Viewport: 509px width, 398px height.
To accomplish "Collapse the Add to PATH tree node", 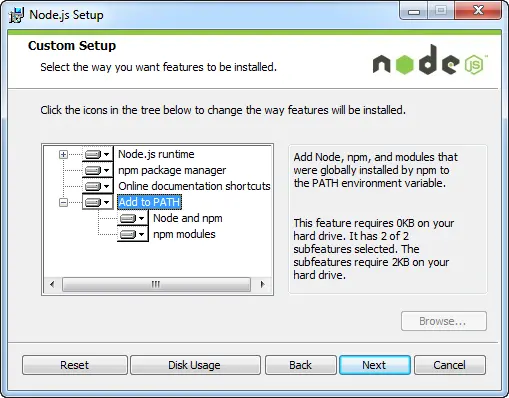I will pyautogui.click(x=63, y=202).
